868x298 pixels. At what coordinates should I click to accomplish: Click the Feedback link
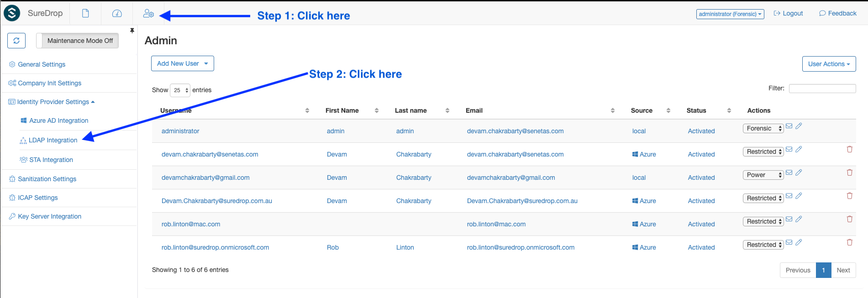pyautogui.click(x=838, y=13)
